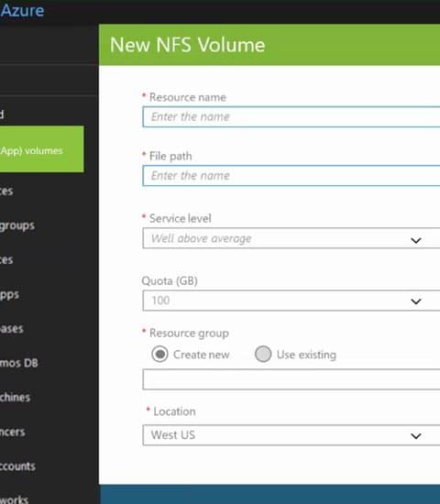The image size is (440, 504).
Task: Click the Azure logo text
Action: click(22, 11)
